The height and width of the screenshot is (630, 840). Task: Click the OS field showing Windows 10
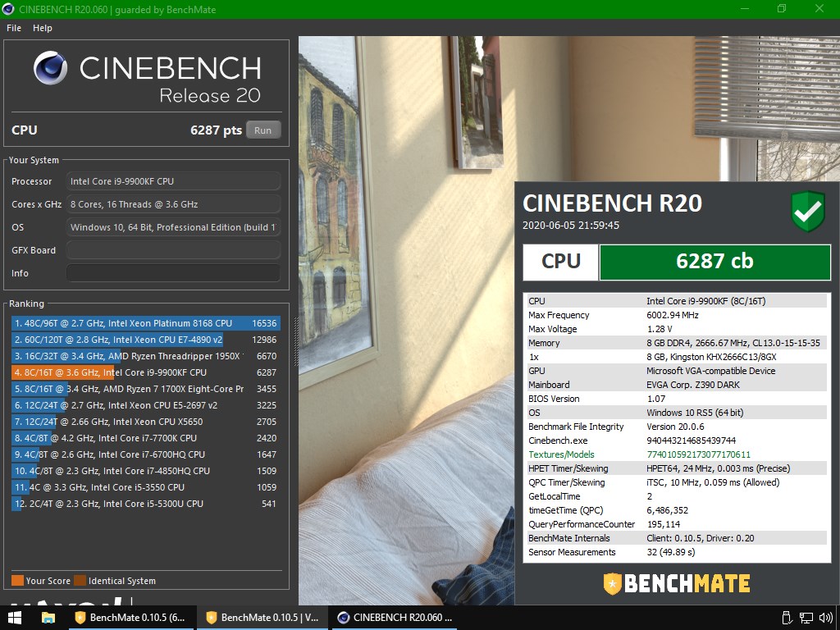tap(173, 227)
